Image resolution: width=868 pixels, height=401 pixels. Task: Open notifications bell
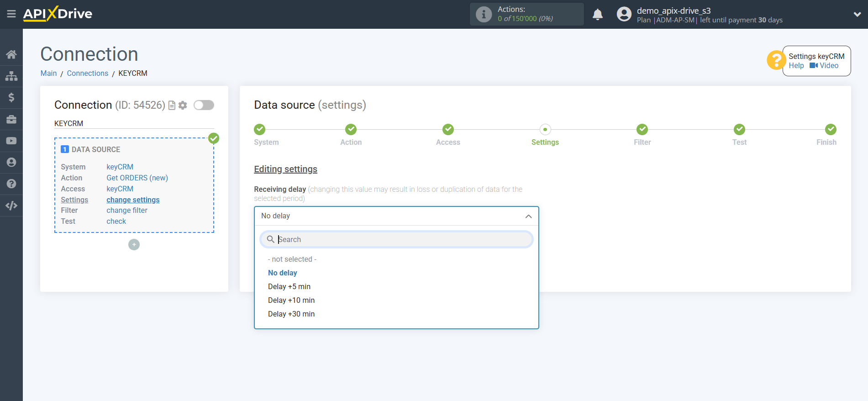[598, 15]
